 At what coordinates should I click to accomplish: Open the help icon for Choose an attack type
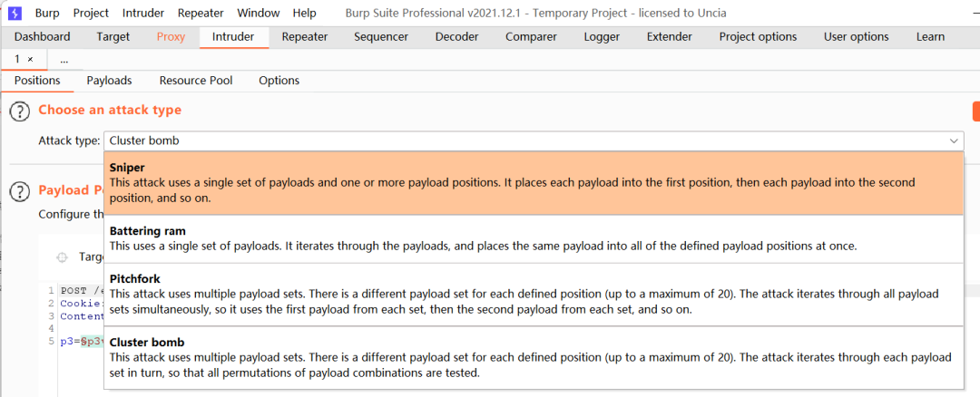coord(20,111)
